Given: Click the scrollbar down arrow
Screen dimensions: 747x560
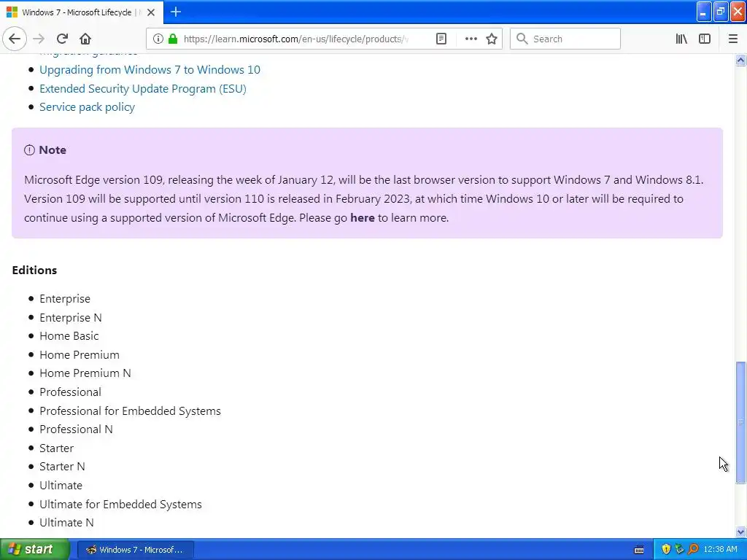Looking at the screenshot, I should click(x=740, y=532).
